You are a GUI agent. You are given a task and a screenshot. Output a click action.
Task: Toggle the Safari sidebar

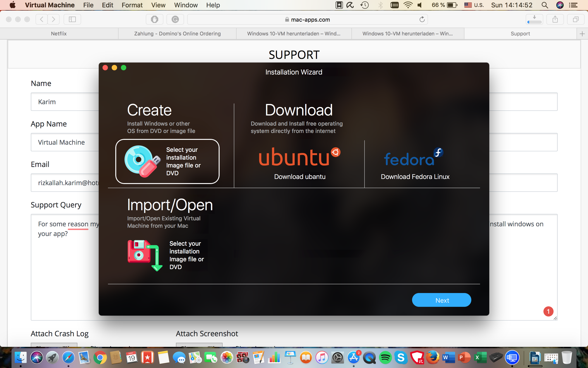click(72, 19)
